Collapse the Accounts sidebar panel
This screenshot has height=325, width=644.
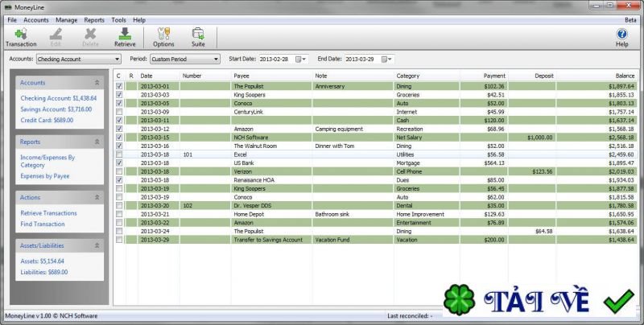click(97, 83)
